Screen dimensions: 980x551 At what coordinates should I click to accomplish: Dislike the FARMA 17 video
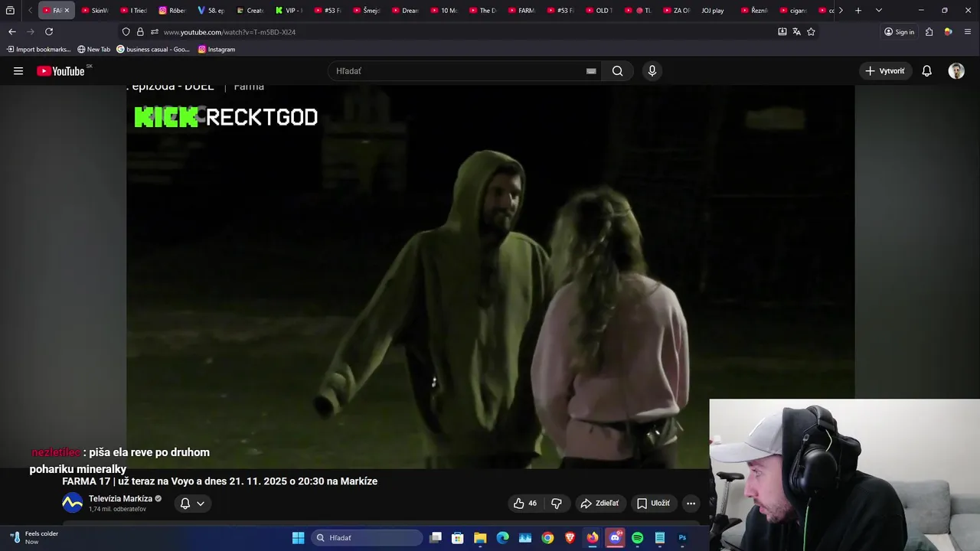(x=557, y=504)
